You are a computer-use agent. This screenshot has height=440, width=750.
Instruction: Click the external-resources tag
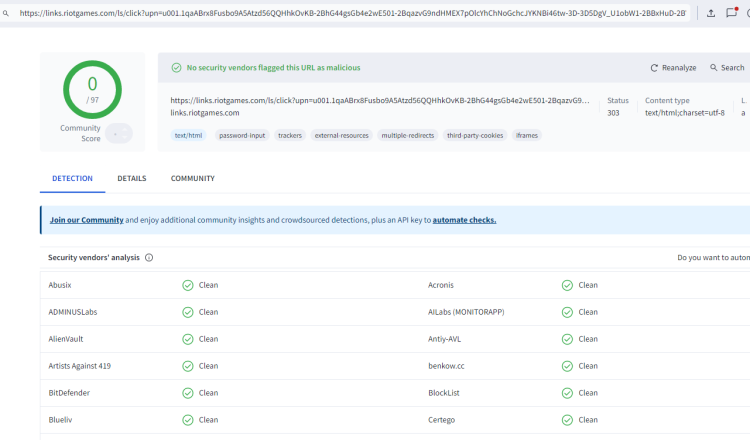342,136
